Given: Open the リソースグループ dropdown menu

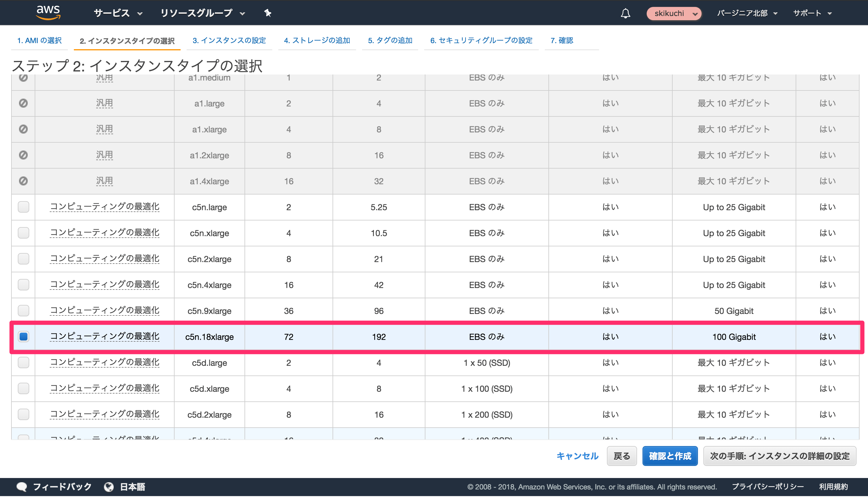Looking at the screenshot, I should coord(203,13).
